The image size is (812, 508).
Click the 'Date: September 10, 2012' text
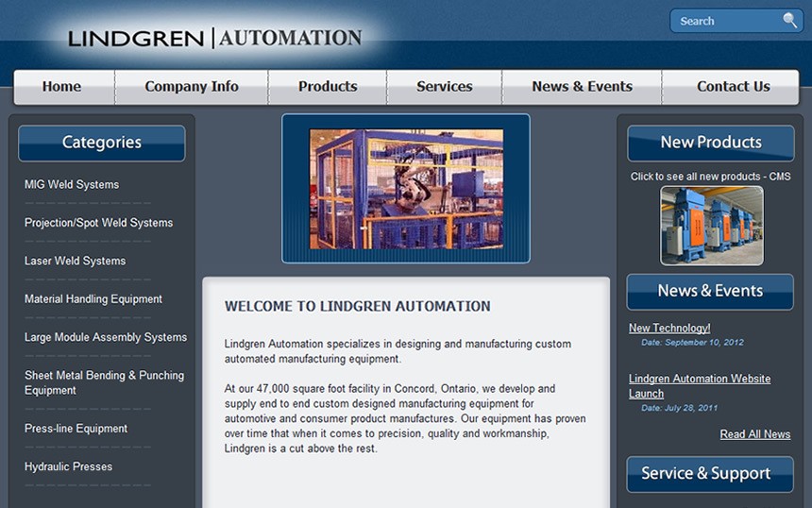692,343
